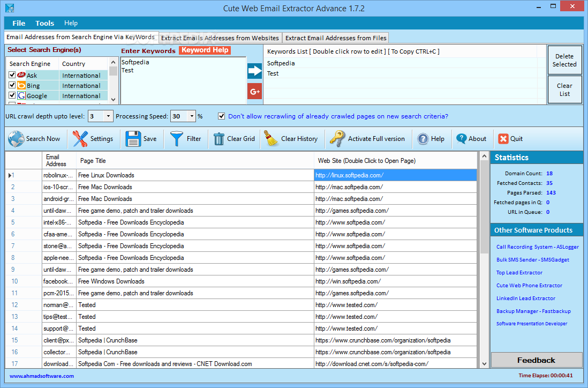Select the Free Windows Downloads title cell

point(195,281)
